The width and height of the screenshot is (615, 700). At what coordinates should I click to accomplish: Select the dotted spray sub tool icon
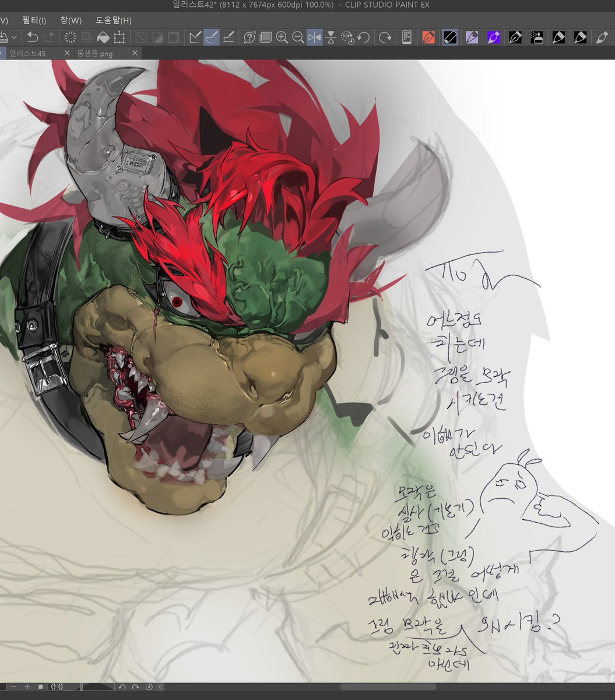(x=537, y=37)
